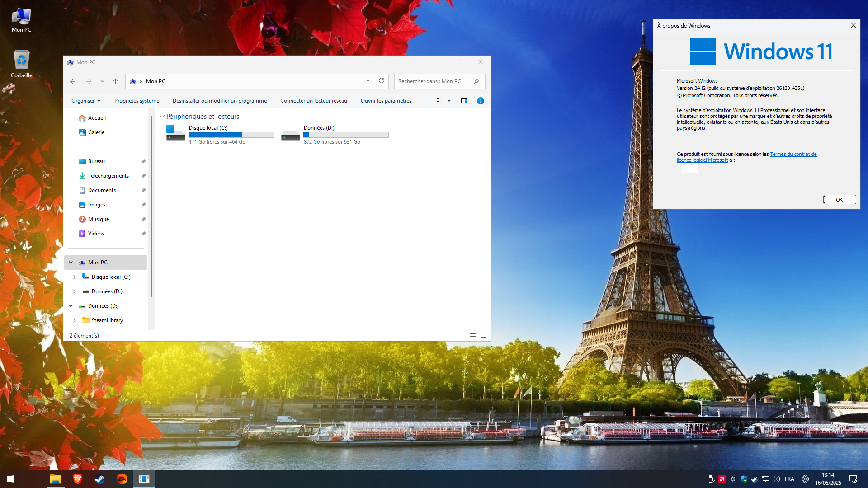Toggle the preview pane
The width and height of the screenshot is (868, 488).
click(x=464, y=101)
